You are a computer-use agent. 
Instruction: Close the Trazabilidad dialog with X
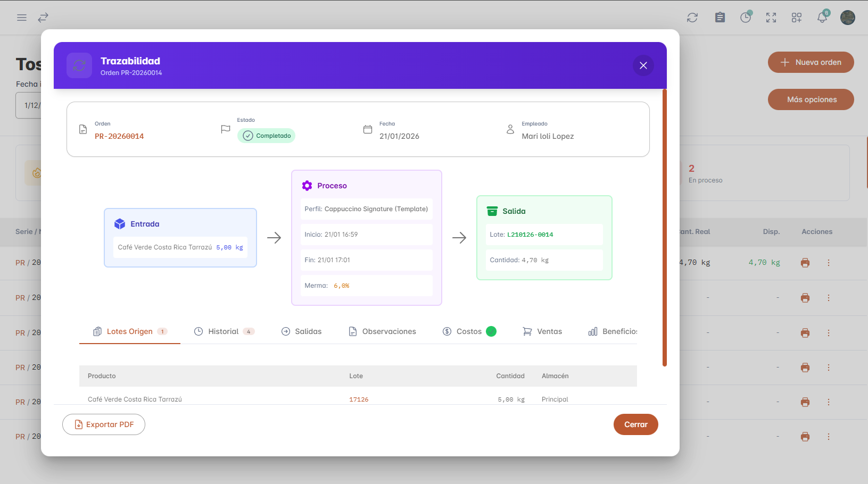click(643, 65)
